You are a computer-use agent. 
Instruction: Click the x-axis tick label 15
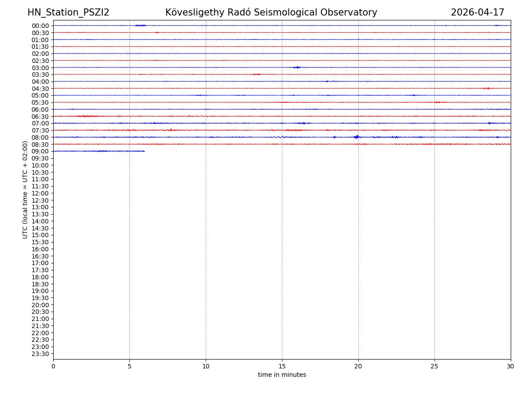282,367
